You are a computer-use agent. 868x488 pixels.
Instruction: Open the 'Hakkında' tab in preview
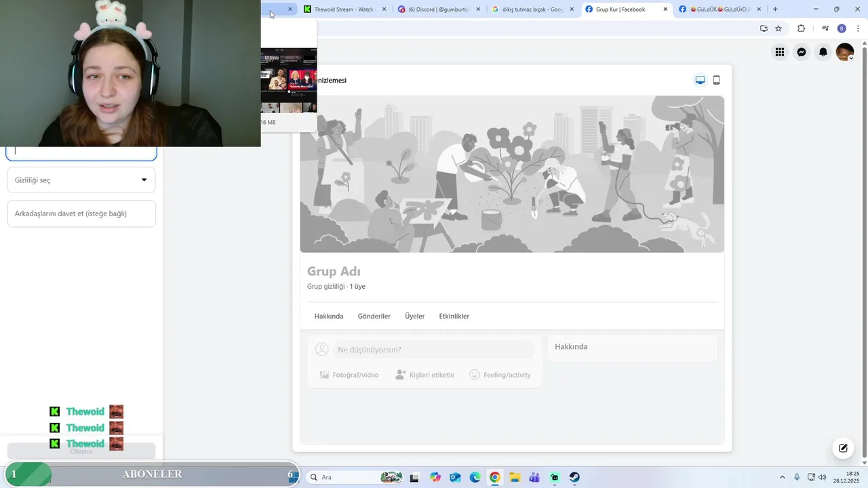point(329,317)
